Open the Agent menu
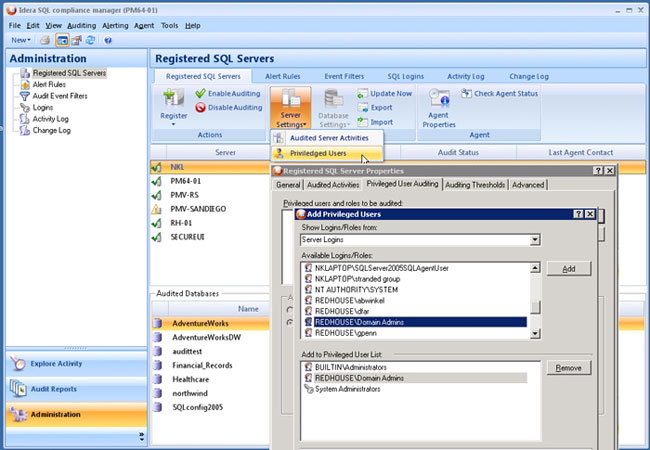Screen dimensions: 650x450 pos(144,26)
